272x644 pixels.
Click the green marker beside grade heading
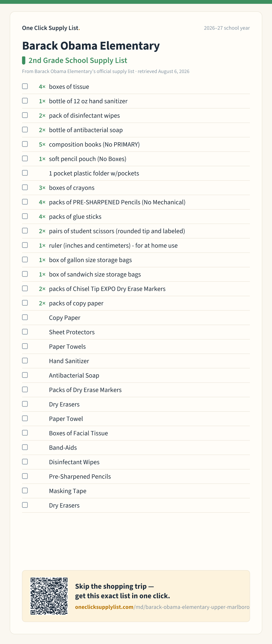pos(24,60)
